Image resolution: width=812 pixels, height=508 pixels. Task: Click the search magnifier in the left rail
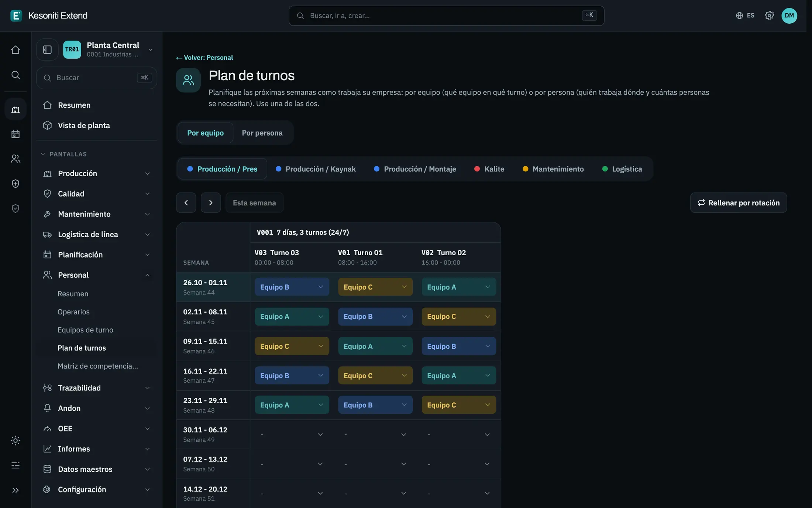coord(16,75)
